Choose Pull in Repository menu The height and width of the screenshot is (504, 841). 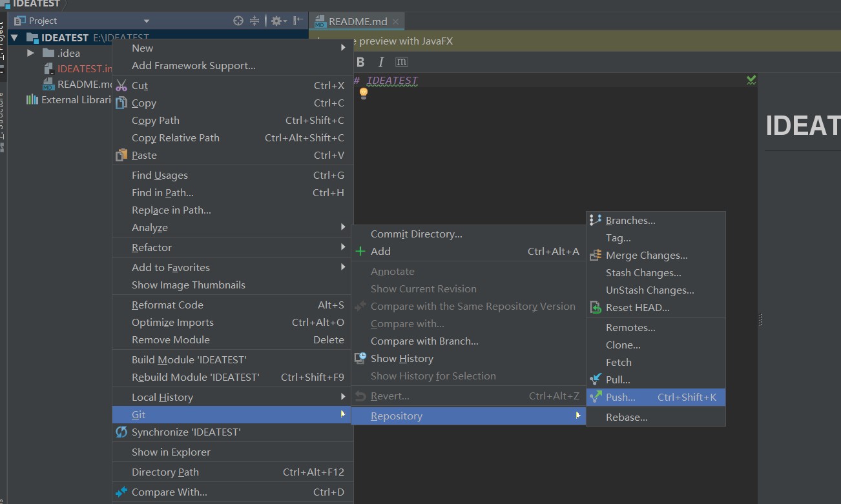656,379
